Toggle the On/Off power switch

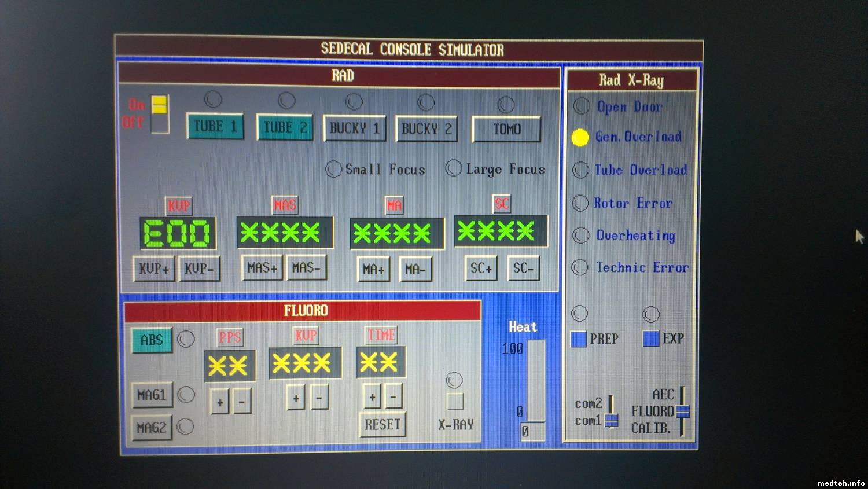coord(160,114)
